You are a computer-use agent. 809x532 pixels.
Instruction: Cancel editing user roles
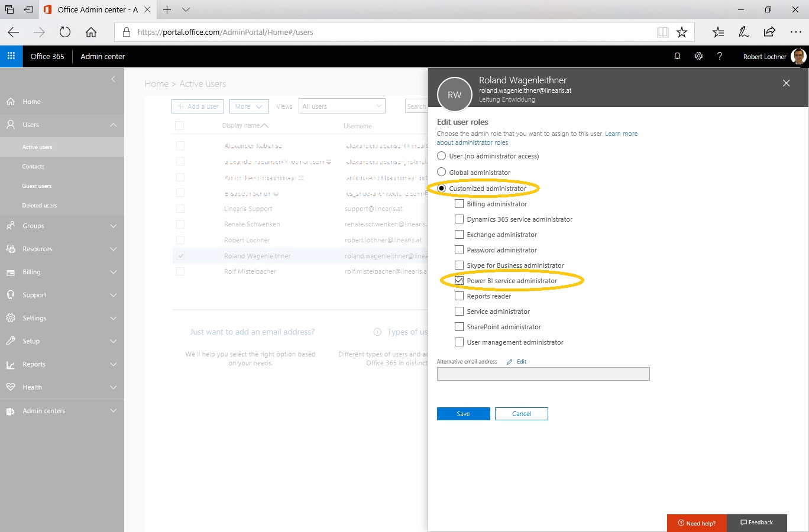(x=522, y=414)
